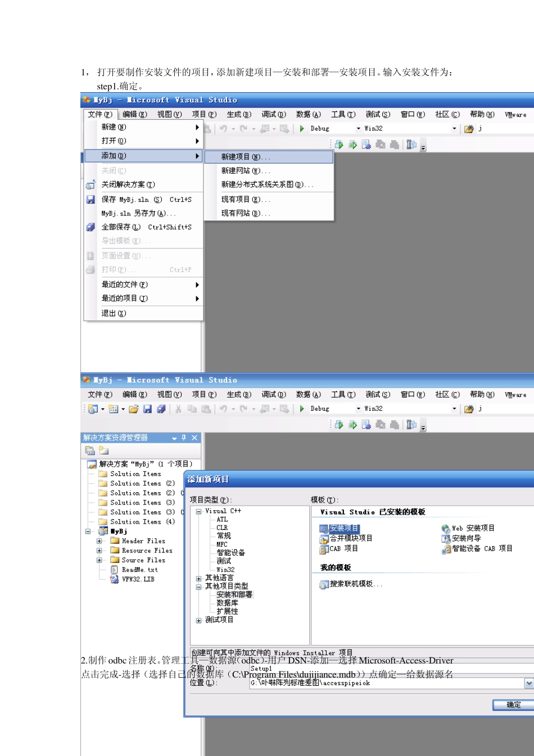Click Undo arrow in window showing Solution Explorer
534x756 pixels.
[223, 409]
